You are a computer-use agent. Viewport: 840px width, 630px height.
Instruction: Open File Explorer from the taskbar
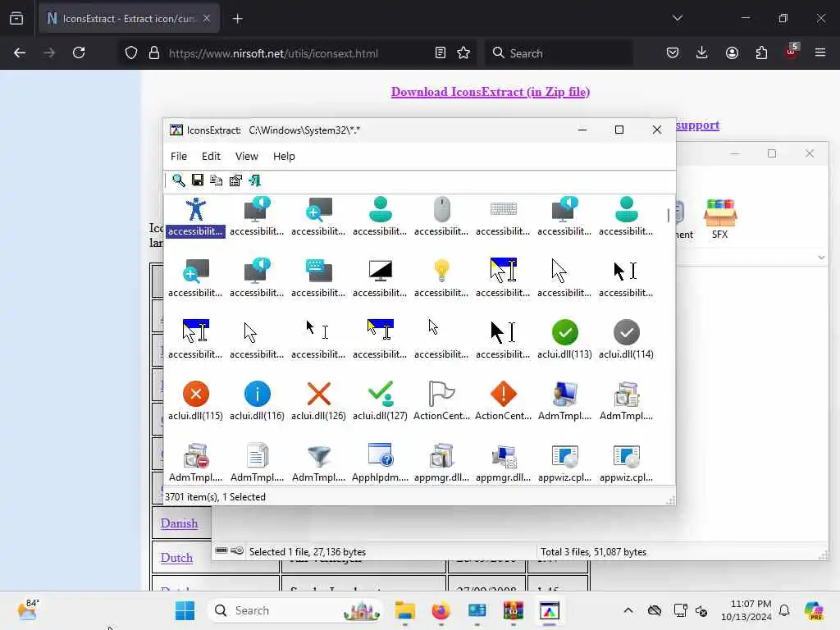[x=405, y=610]
